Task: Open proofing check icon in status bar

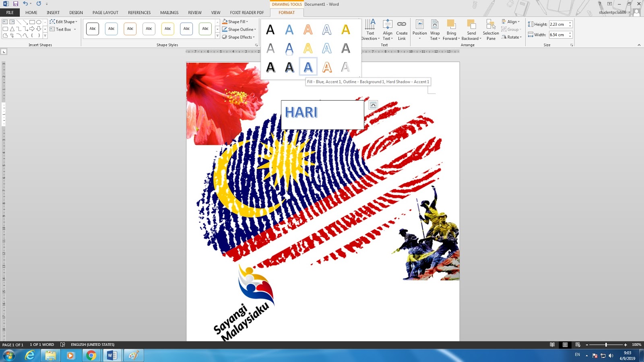Action: (62, 345)
